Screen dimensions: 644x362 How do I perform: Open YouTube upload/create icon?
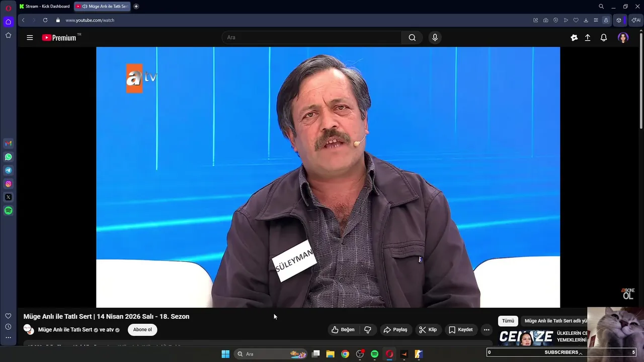tap(588, 38)
